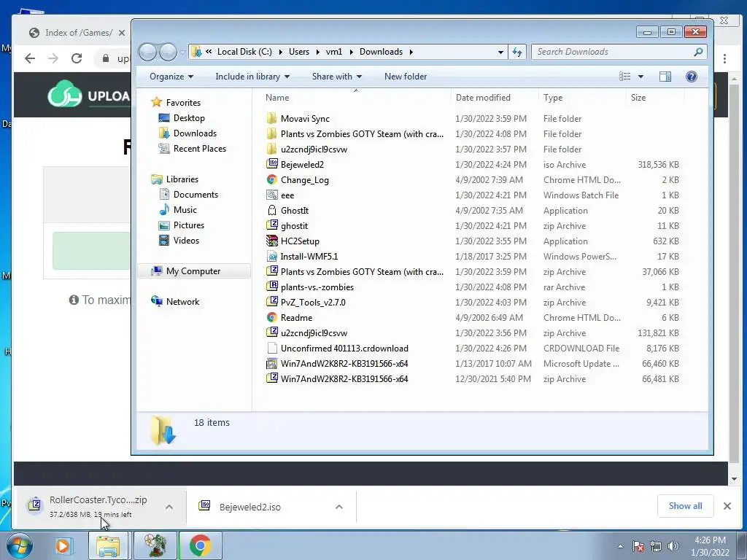The image size is (747, 560).
Task: Select the Win7AndW2K8R2 Microsoft Update package icon
Action: (x=271, y=363)
